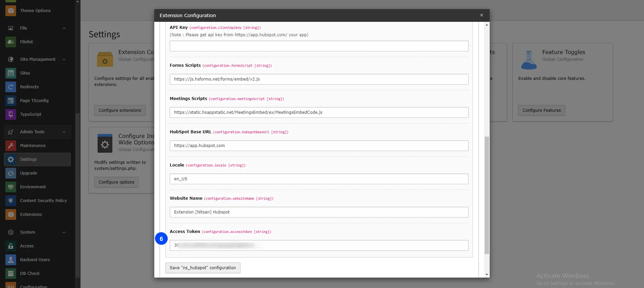Open the Filelist module icon
The image size is (644, 288).
(x=11, y=42)
